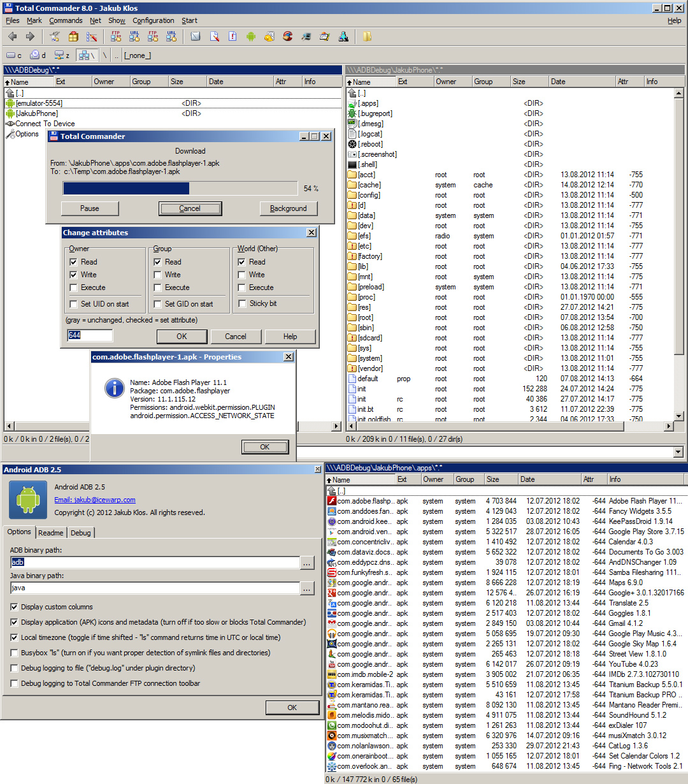Click the Java binary path input field
The width and height of the screenshot is (688, 784).
(155, 588)
